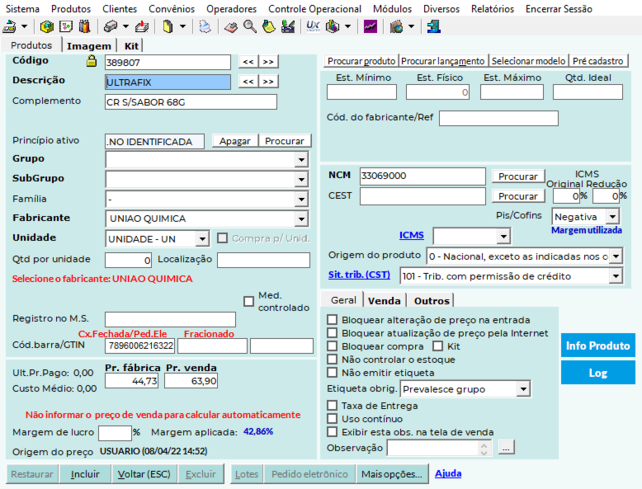This screenshot has height=489, width=642.
Task: Click the pink eraser toolbar icon
Action: coord(231,27)
